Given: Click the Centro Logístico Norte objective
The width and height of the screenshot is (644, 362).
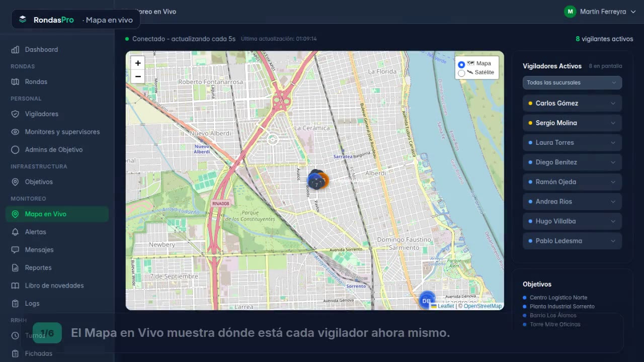Looking at the screenshot, I should (558, 298).
